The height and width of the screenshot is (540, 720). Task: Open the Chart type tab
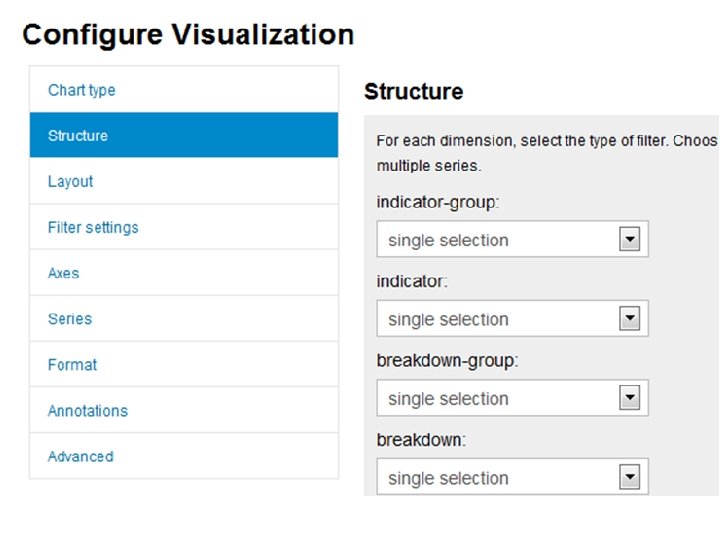(82, 90)
